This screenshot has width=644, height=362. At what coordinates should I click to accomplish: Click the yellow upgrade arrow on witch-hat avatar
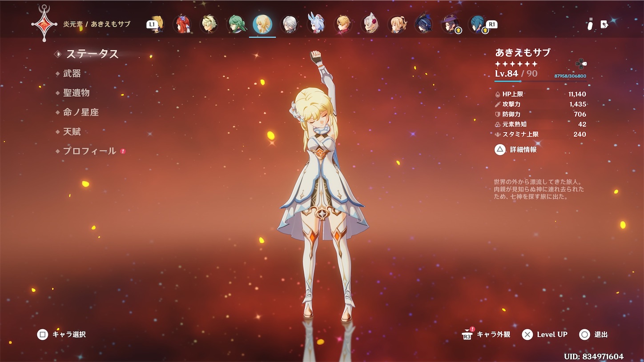coord(459,30)
